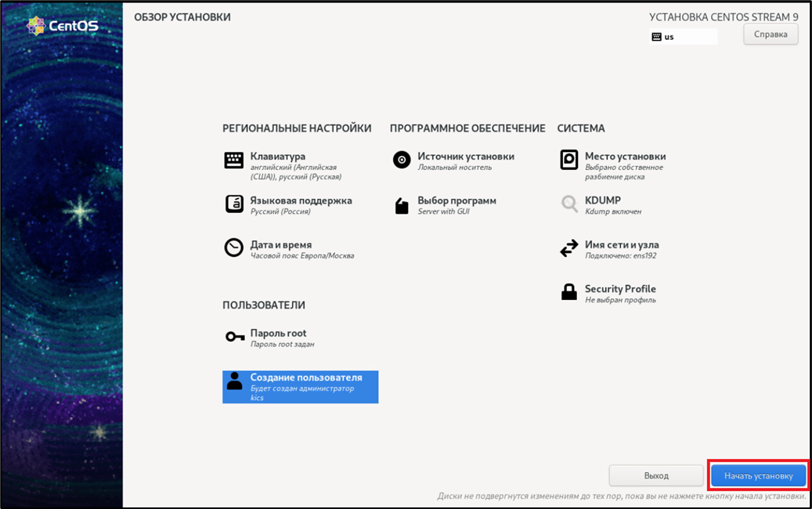Click the keyboard icon next to Клавиатура
This screenshot has width=812, height=509.
pos(233,160)
